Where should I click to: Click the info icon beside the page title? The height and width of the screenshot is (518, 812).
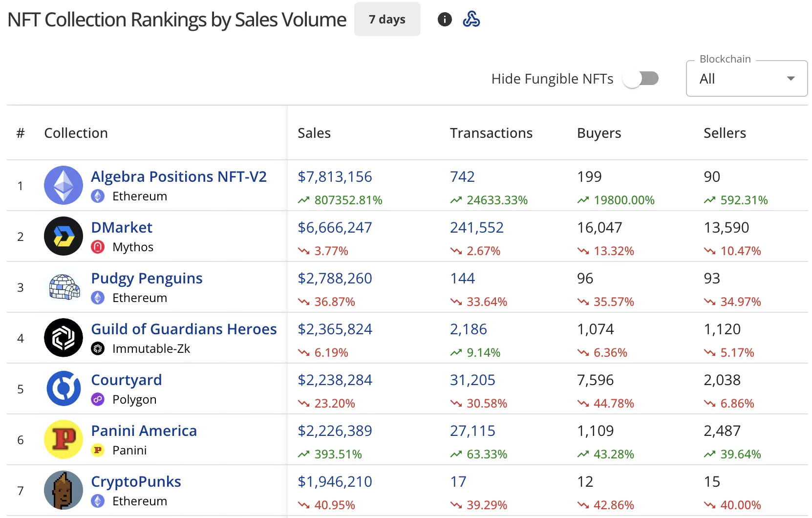[445, 19]
